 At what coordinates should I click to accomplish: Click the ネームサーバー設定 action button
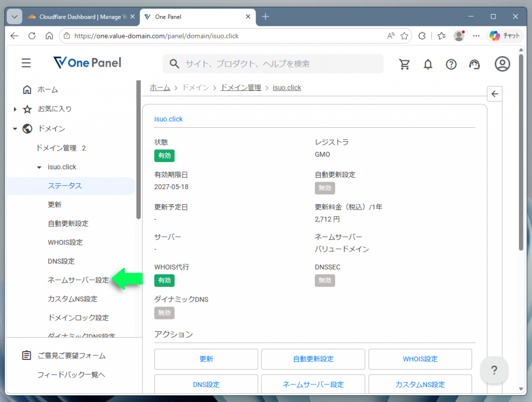pos(313,384)
